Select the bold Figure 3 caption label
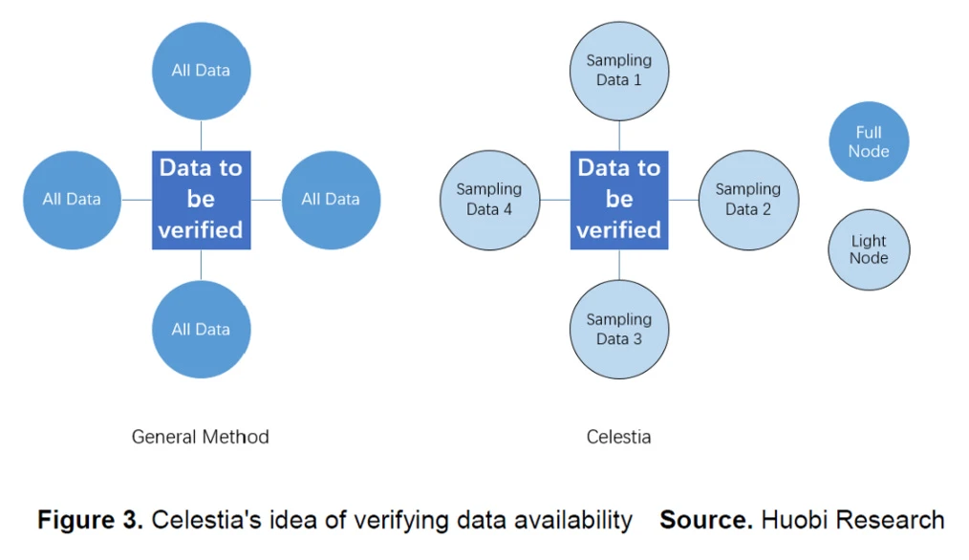The width and height of the screenshot is (969, 560). [91, 521]
